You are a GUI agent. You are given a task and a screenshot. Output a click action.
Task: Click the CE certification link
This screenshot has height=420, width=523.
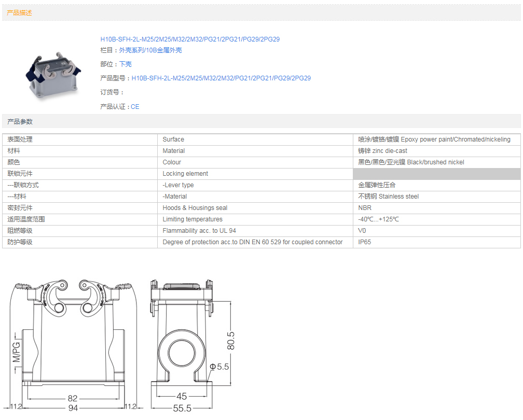135,107
